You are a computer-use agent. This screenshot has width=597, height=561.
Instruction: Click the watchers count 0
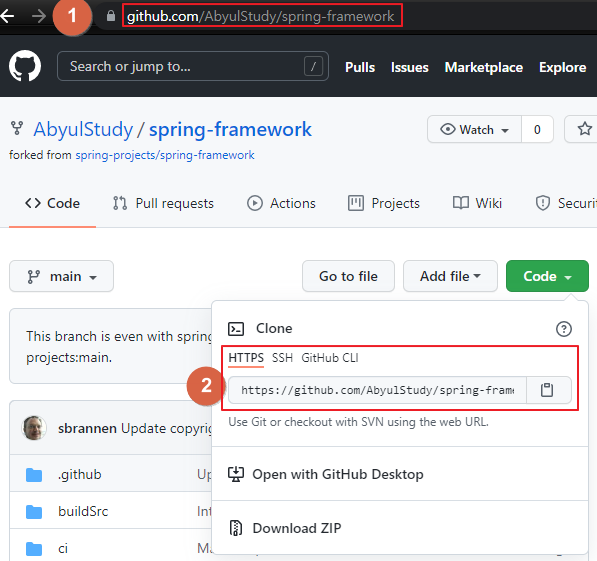coord(537,129)
